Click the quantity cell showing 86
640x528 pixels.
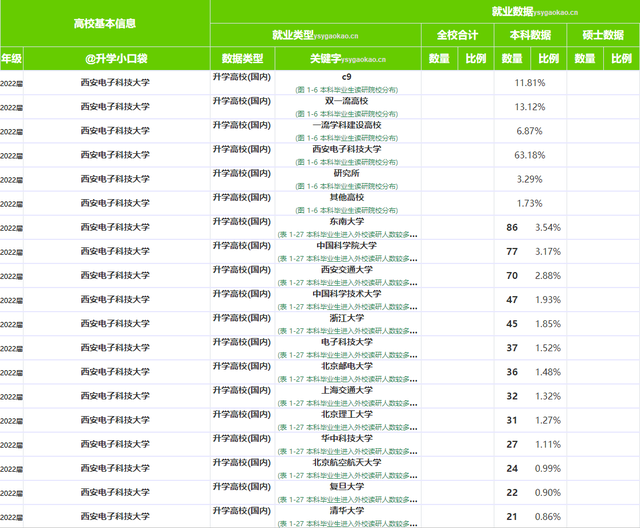coord(512,228)
